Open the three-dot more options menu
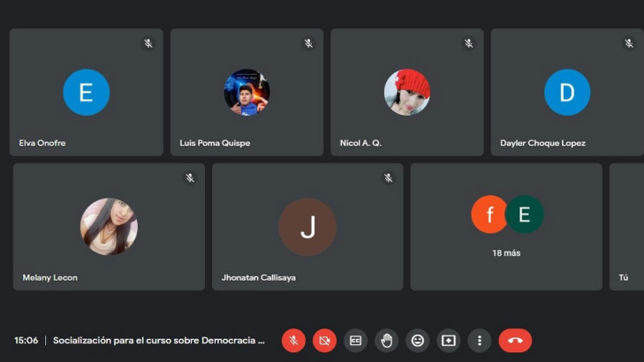 coord(479,340)
